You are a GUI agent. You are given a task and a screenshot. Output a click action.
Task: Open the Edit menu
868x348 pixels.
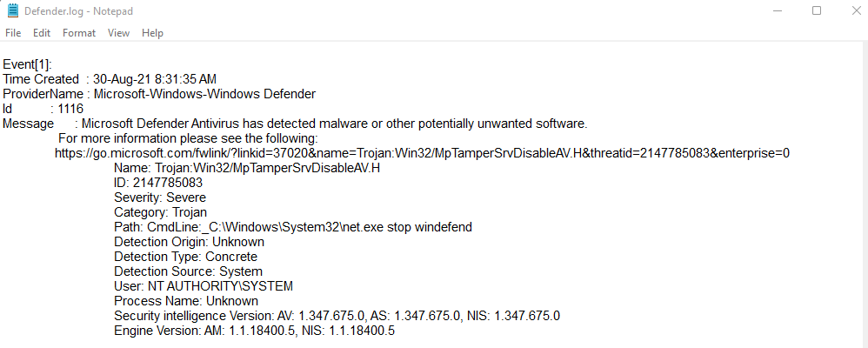[x=42, y=33]
